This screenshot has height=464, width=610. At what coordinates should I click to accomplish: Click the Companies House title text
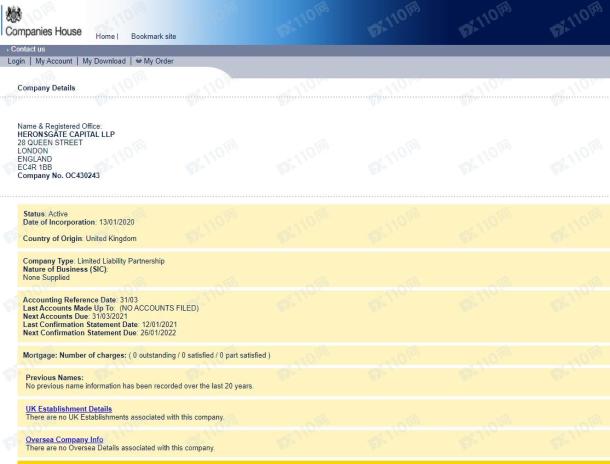point(43,31)
